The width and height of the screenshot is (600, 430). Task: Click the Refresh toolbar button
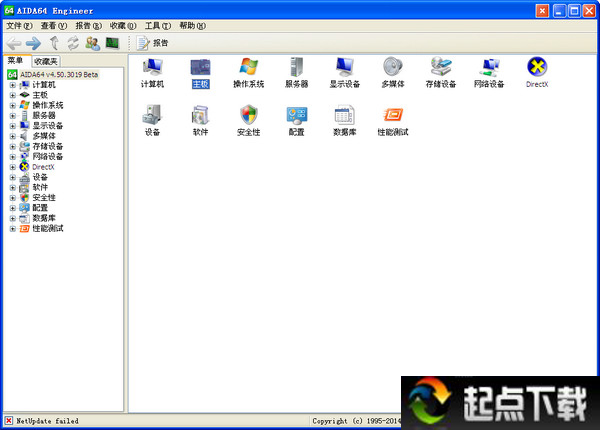[73, 43]
